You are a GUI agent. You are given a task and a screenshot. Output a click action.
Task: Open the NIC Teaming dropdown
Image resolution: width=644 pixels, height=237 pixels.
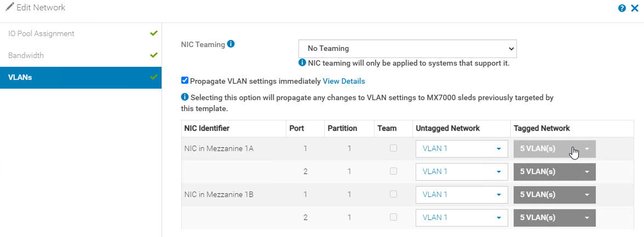point(407,49)
